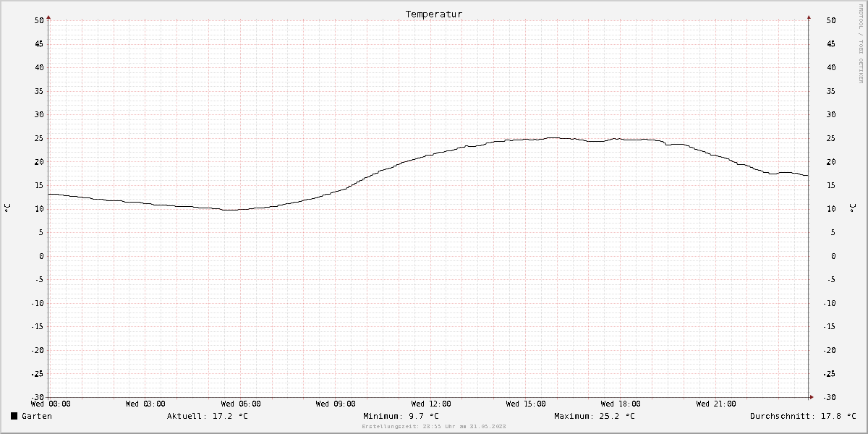Select the Minimum: 9.7 °C value
The height and width of the screenshot is (434, 868).
[401, 416]
